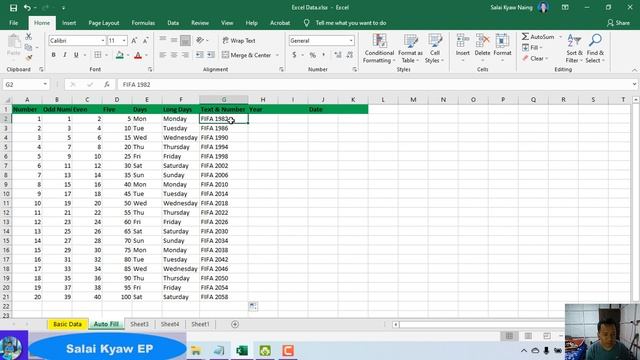
Task: Cut the selection with the scissors icon
Action: pos(28,37)
